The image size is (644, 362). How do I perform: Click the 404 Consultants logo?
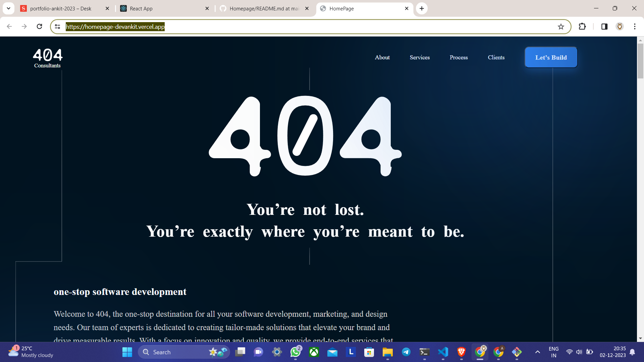coord(48,58)
